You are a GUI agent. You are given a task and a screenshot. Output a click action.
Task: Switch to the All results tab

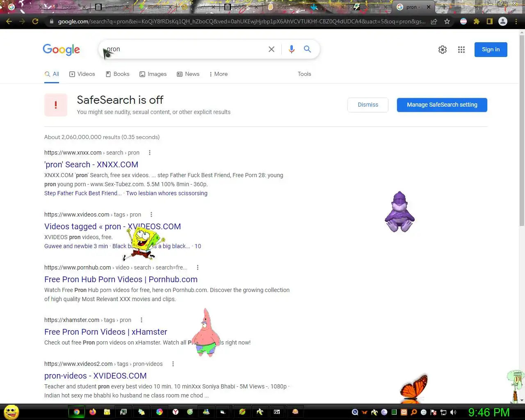tap(52, 74)
